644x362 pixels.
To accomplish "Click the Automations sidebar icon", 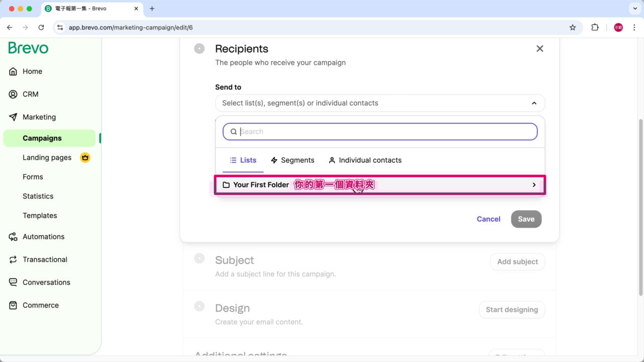I will click(x=13, y=237).
